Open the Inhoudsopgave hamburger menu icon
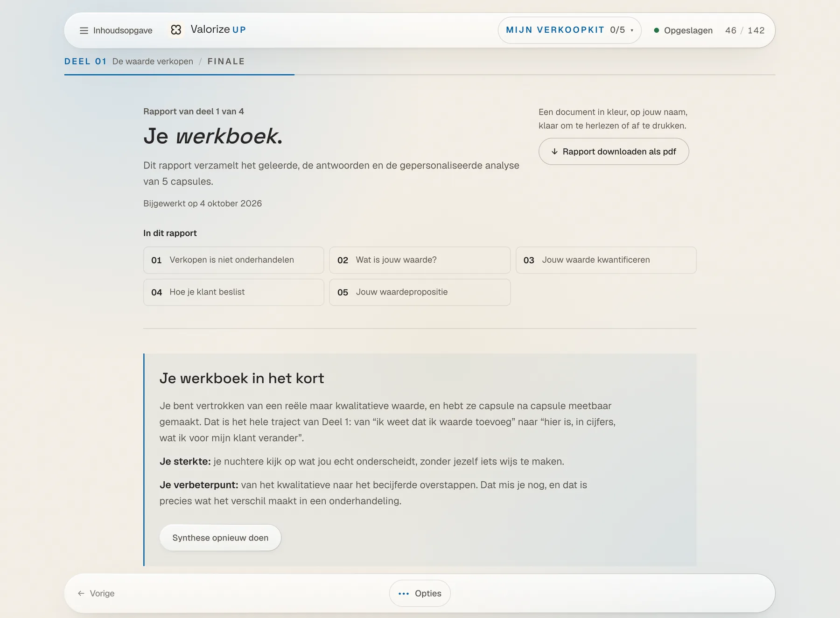 pyautogui.click(x=84, y=30)
